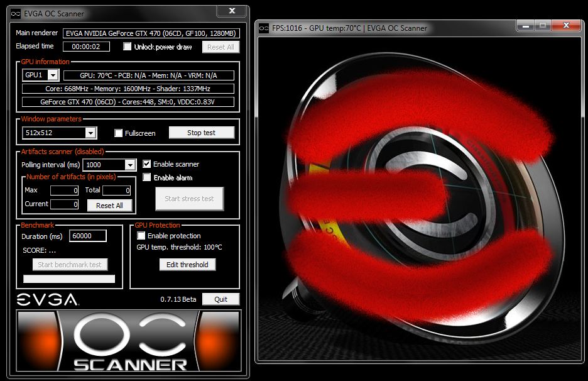Click the EVGA logo above the banner

point(47,299)
